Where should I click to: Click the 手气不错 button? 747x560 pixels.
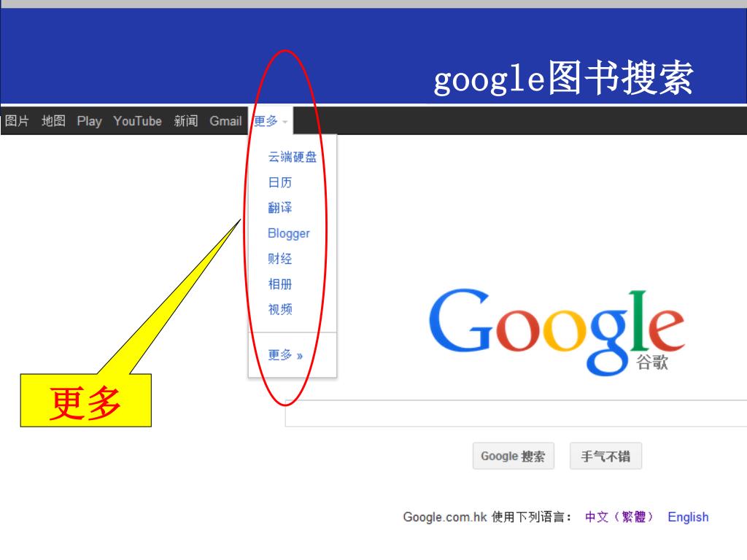(605, 456)
